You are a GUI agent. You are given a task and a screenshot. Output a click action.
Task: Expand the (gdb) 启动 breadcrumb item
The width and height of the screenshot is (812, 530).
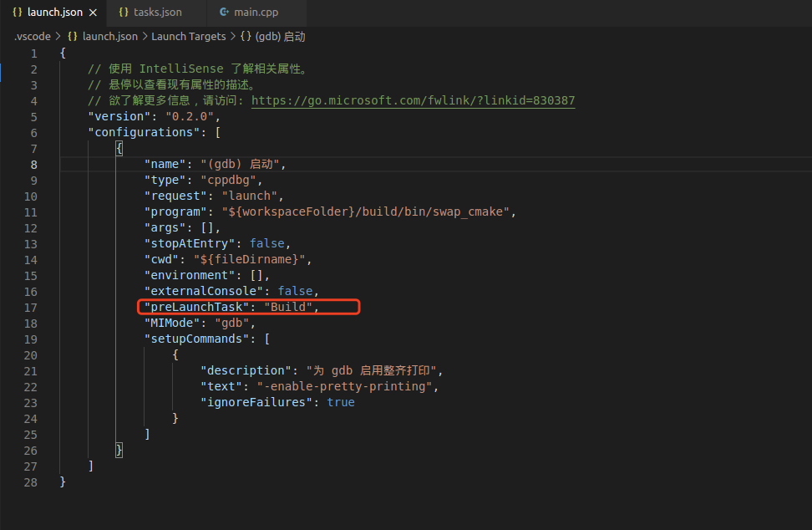[282, 37]
